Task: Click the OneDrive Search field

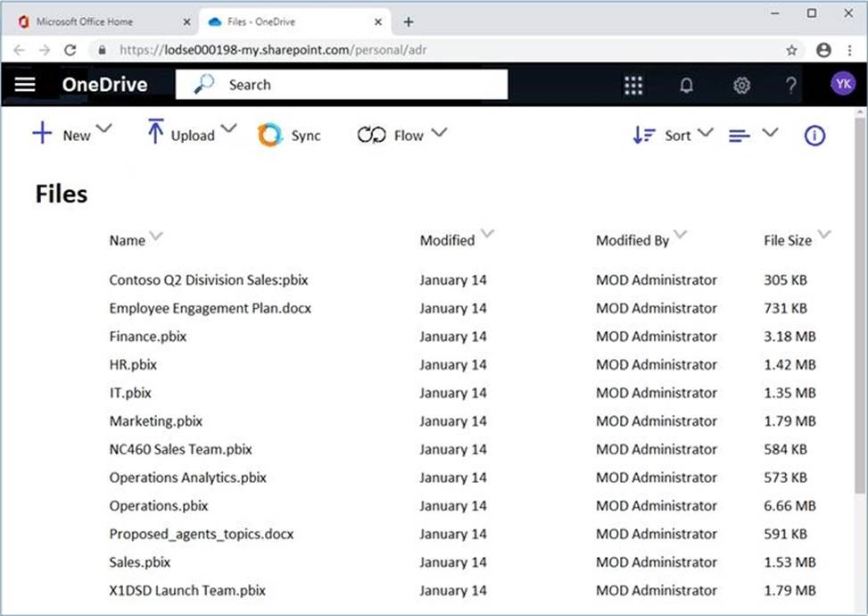Action: point(357,85)
